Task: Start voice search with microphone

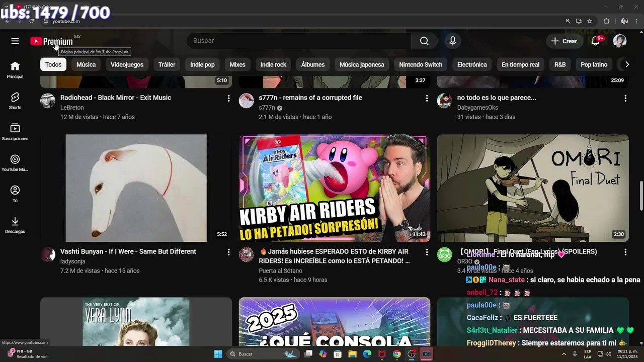Action: (453, 41)
